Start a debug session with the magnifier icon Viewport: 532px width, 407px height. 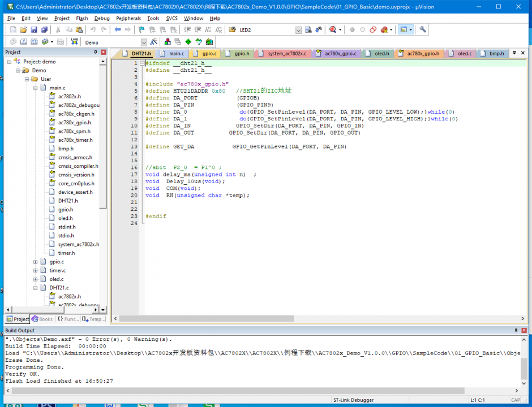[x=333, y=30]
